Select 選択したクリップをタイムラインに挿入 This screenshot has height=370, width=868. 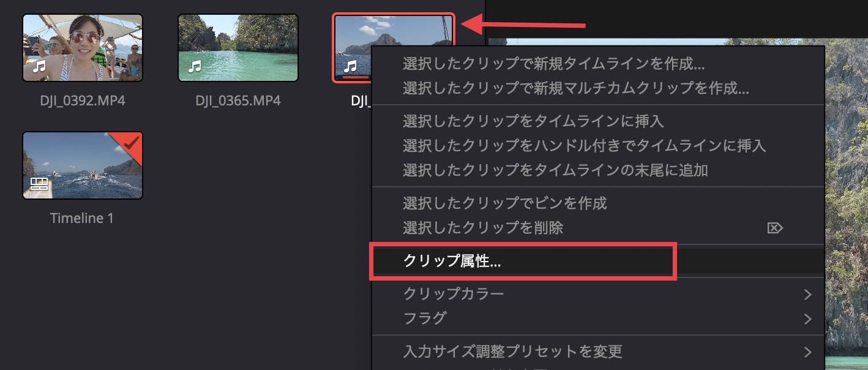(x=533, y=121)
